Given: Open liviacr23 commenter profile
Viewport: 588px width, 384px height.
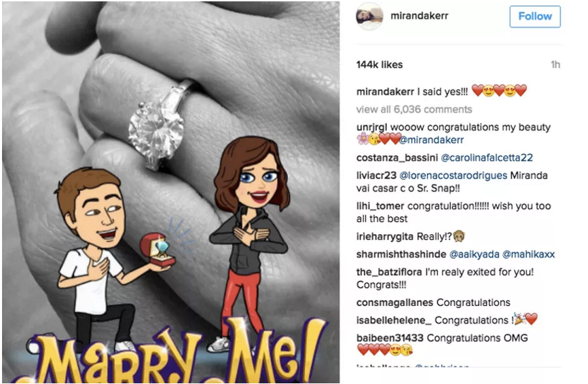Looking at the screenshot, I should click(x=376, y=175).
